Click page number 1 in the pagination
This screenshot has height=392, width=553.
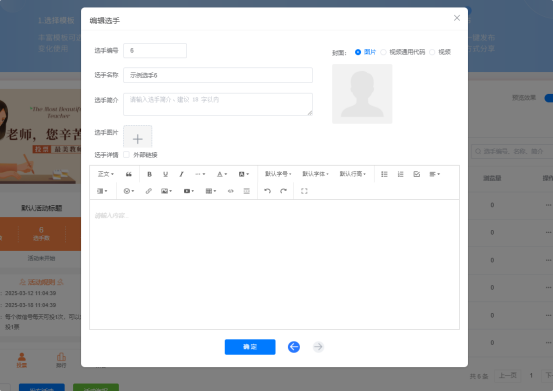[x=531, y=376]
